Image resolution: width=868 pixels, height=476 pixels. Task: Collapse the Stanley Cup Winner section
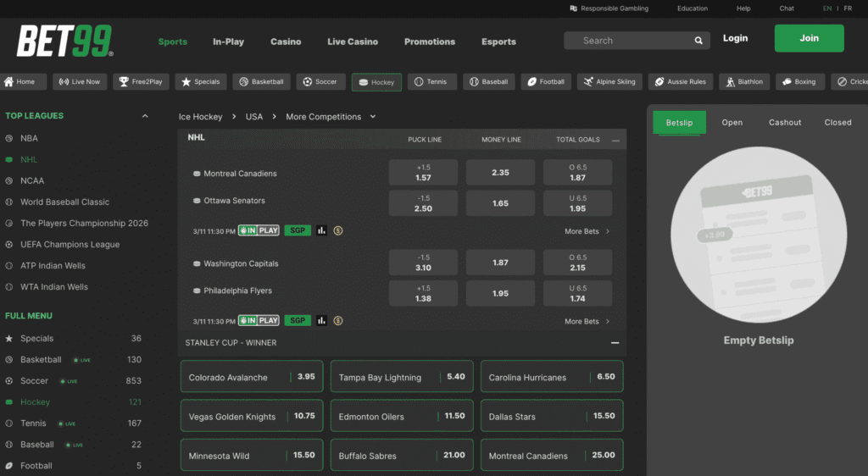click(x=615, y=343)
